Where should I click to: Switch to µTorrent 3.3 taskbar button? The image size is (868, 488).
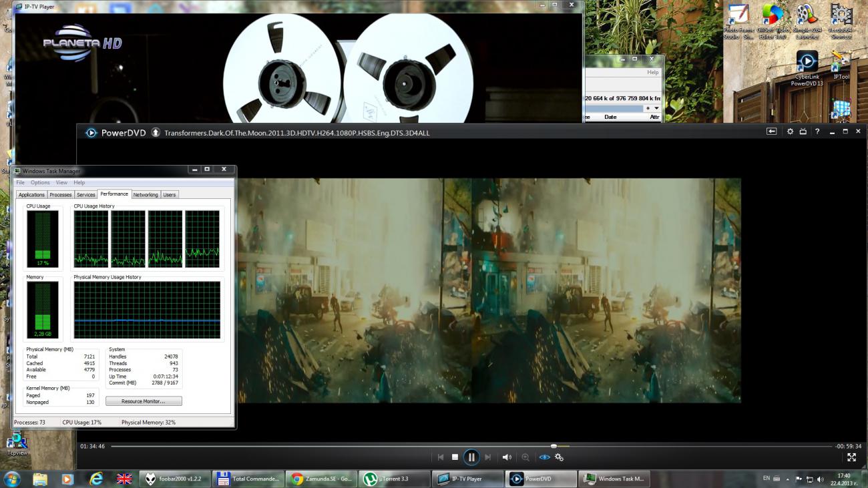(394, 479)
